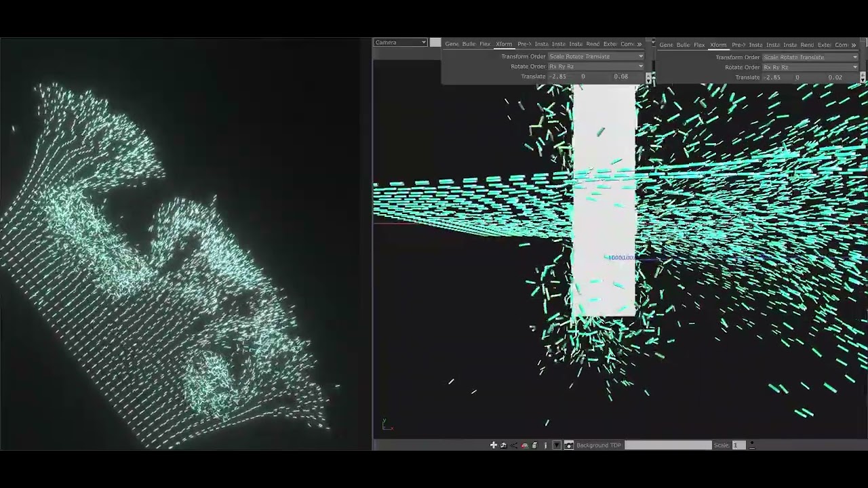Open Exter tab in left parameter panel
Screen dimensions: 868x488
click(610, 44)
